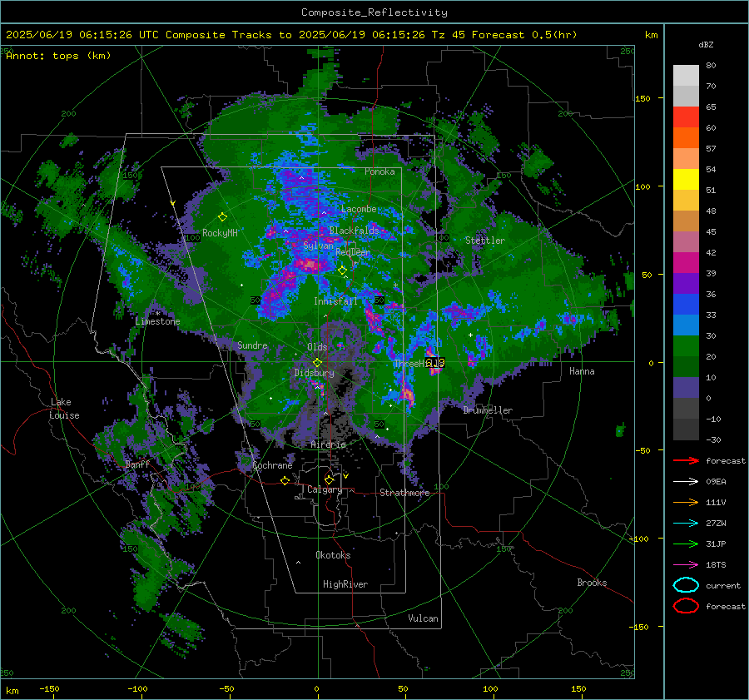Screen dimensions: 749x700
Task: Click the Innisfail city label
Action: point(335,301)
